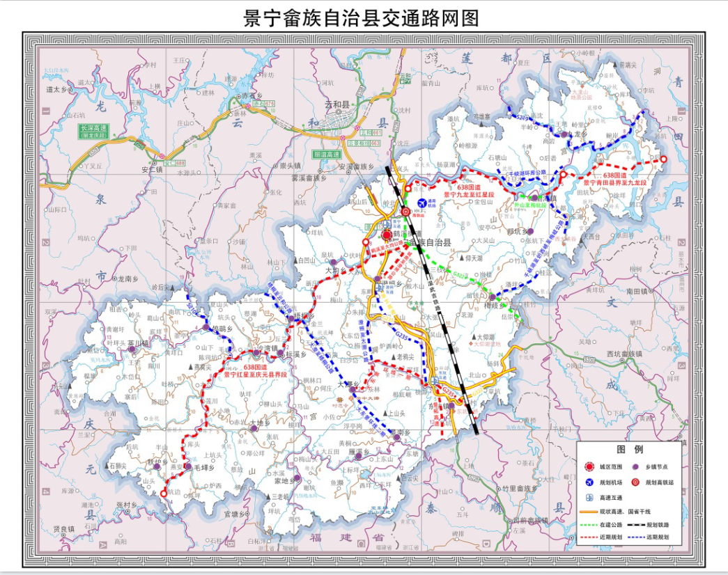
Task: Click the 赤石乡 label
Action: click(x=253, y=95)
